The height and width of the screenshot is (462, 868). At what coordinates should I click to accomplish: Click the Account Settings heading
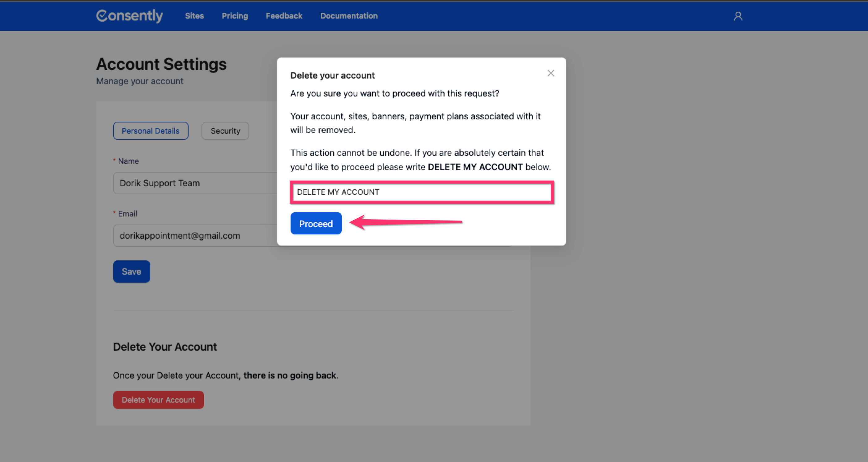pyautogui.click(x=161, y=64)
